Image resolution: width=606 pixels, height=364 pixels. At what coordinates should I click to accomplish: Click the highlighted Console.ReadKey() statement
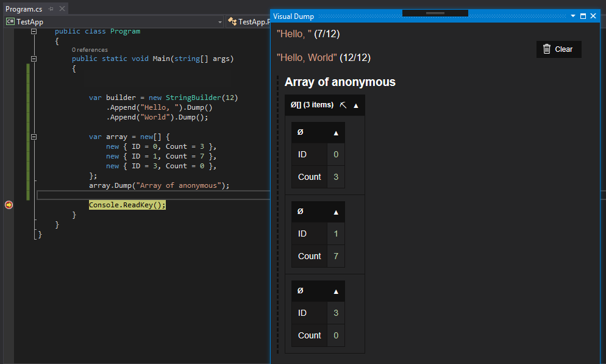click(x=127, y=205)
